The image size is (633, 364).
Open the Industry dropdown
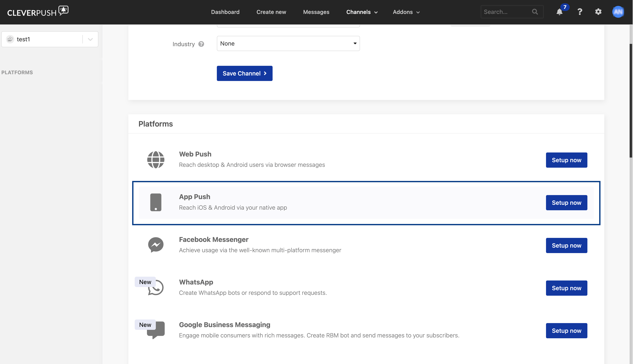(x=288, y=43)
